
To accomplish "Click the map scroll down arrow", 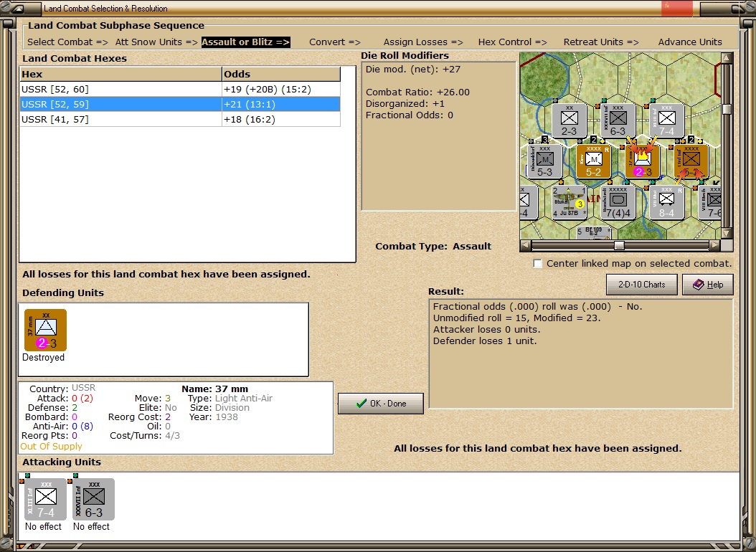I will (x=727, y=234).
